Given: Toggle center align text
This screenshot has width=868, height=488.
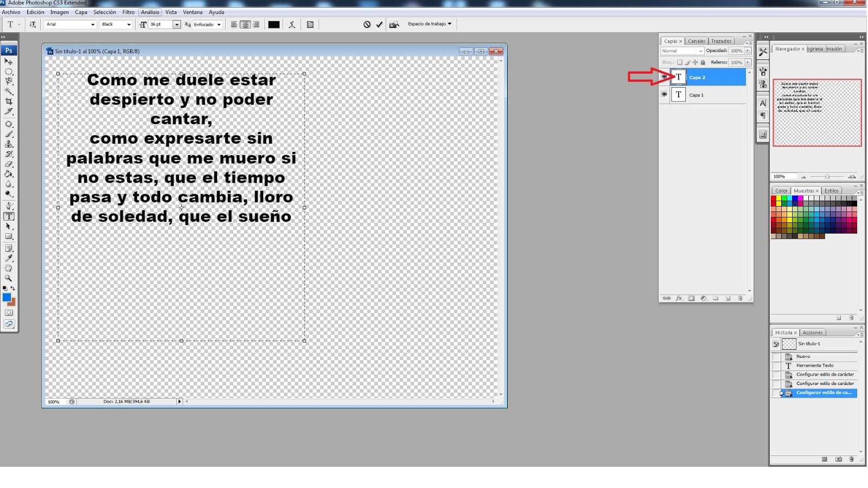Looking at the screenshot, I should [245, 24].
